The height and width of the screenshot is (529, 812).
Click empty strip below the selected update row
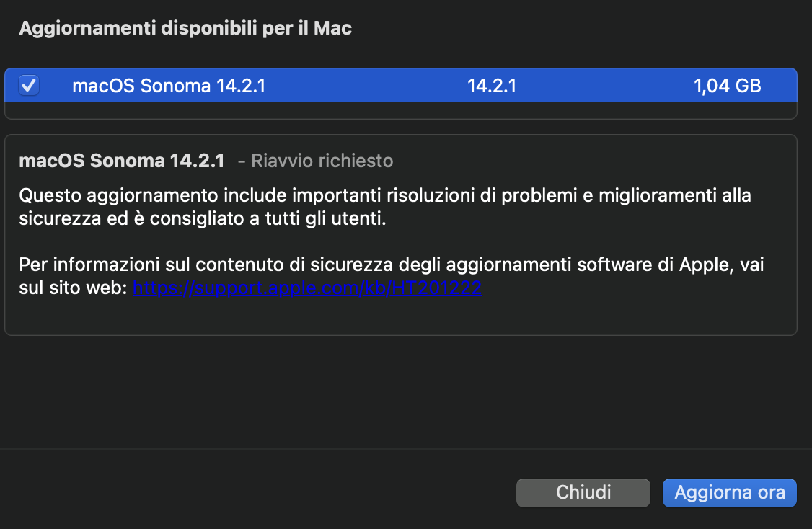[400, 110]
